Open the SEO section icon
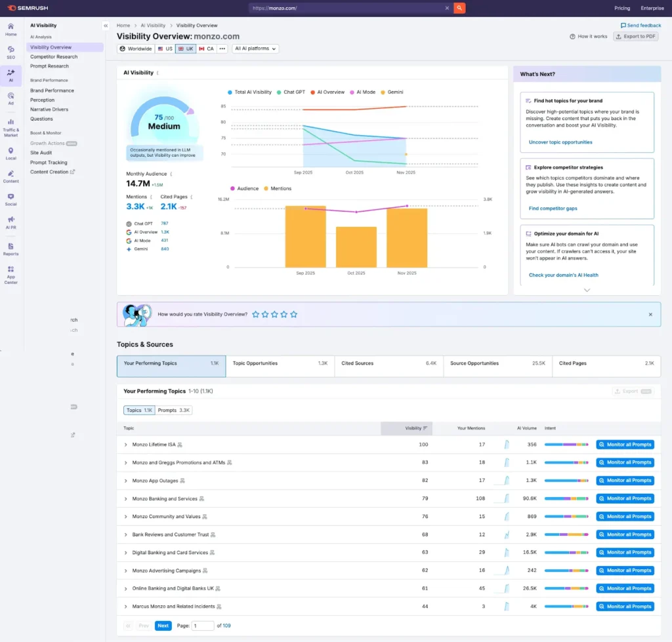 click(x=10, y=52)
